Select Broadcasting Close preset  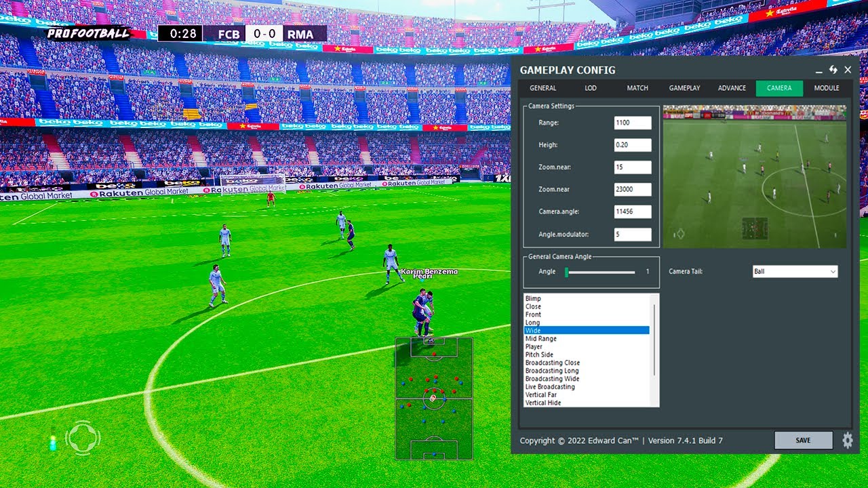pyautogui.click(x=587, y=363)
